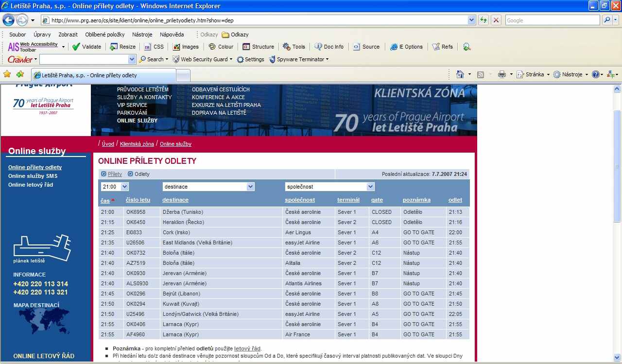Screen dimensions: 622x364
Task: Open the plánek letiště airplane graphic
Action: (42, 248)
